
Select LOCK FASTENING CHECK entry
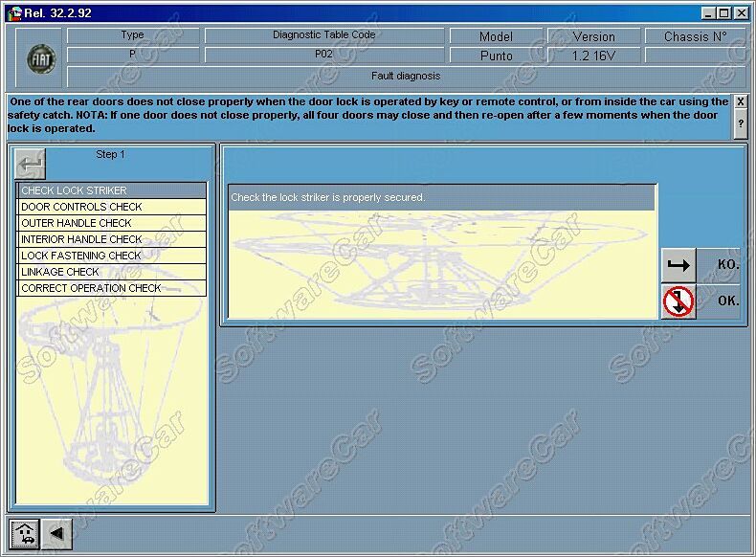(x=111, y=256)
